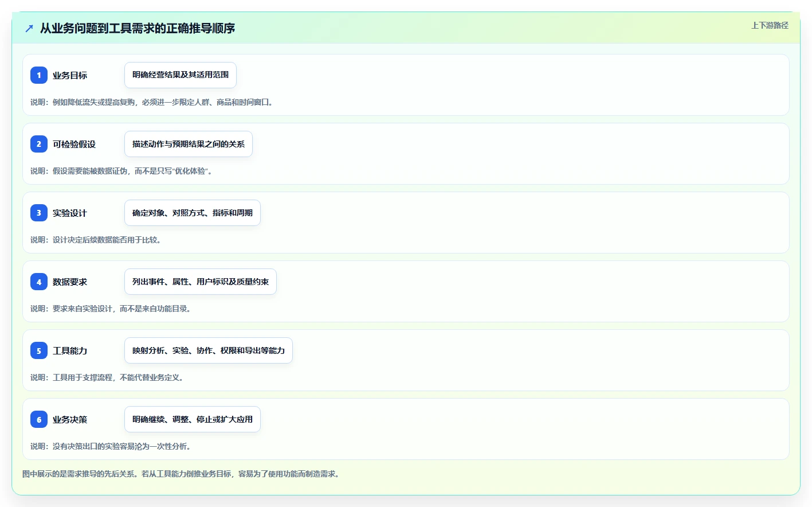Select the 明确经营结果及其适用范围 chip
Screen dimensions: 812x507
(181, 75)
